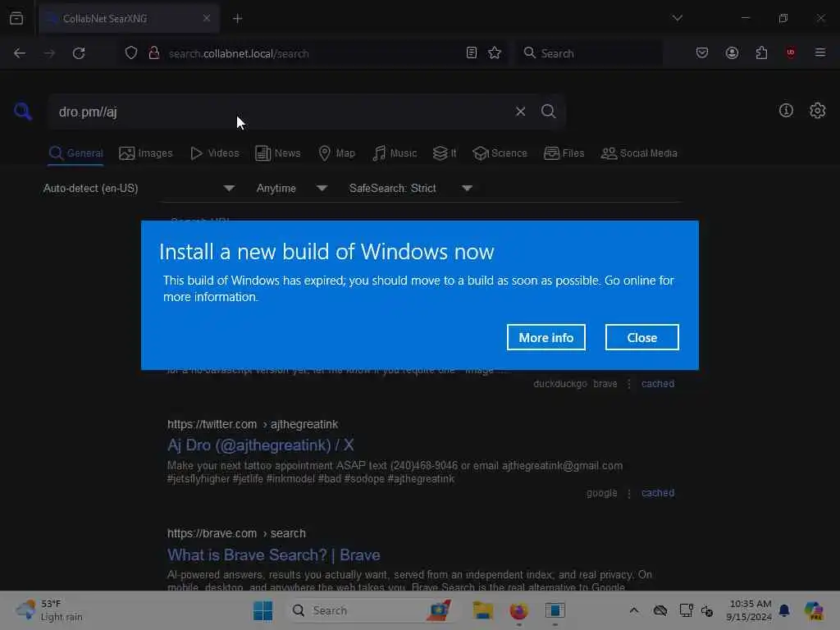This screenshot has height=630, width=840.
Task: Click the blue square app in taskbar
Action: pos(555,610)
